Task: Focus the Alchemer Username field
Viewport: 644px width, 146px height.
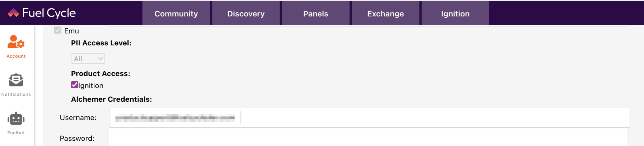Action: [370, 117]
